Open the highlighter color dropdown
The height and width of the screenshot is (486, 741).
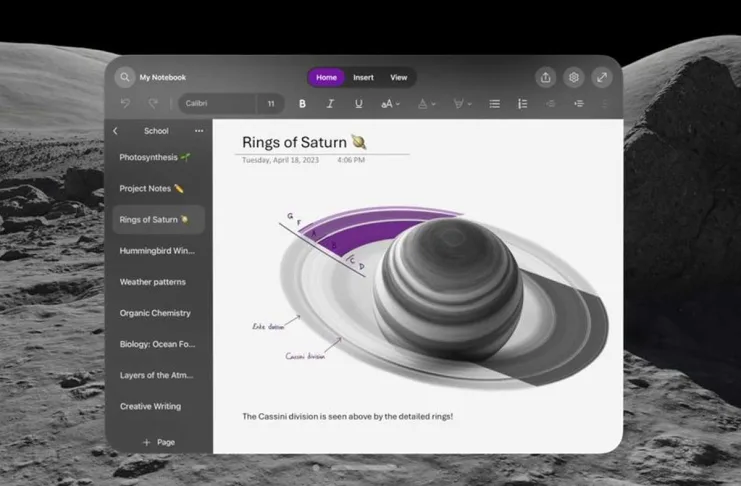coord(462,104)
